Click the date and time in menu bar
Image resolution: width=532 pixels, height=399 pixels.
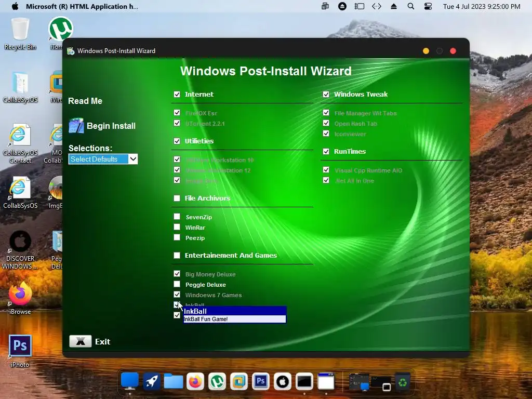click(482, 6)
